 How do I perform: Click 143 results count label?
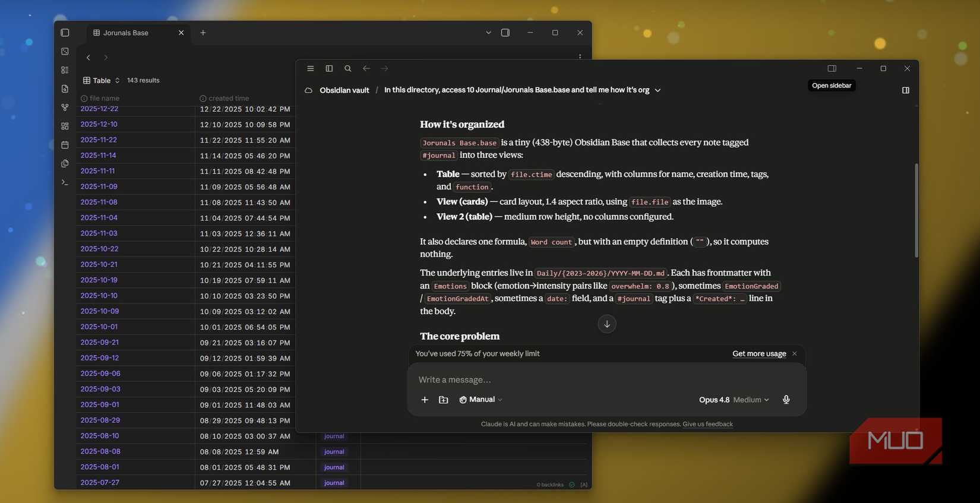pyautogui.click(x=143, y=80)
